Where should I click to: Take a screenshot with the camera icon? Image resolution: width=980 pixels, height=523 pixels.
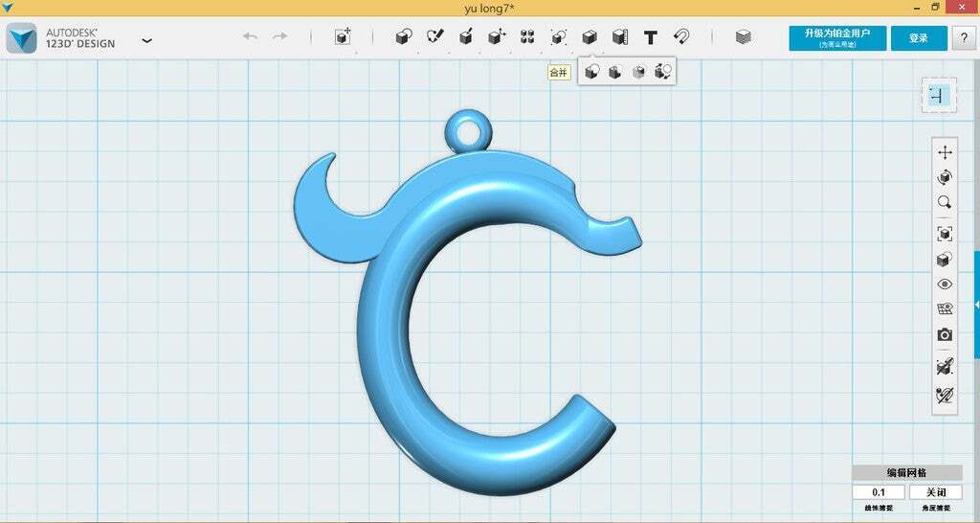[x=945, y=334]
